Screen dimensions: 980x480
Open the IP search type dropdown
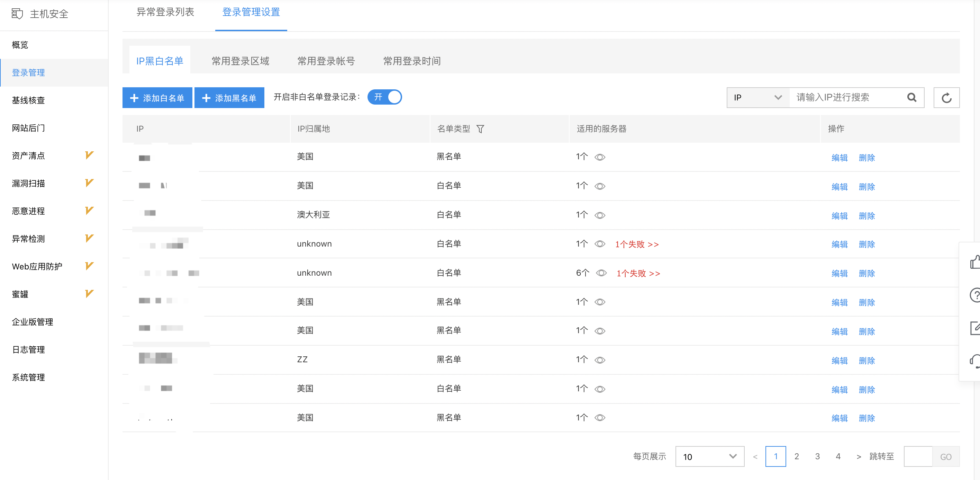pyautogui.click(x=758, y=97)
